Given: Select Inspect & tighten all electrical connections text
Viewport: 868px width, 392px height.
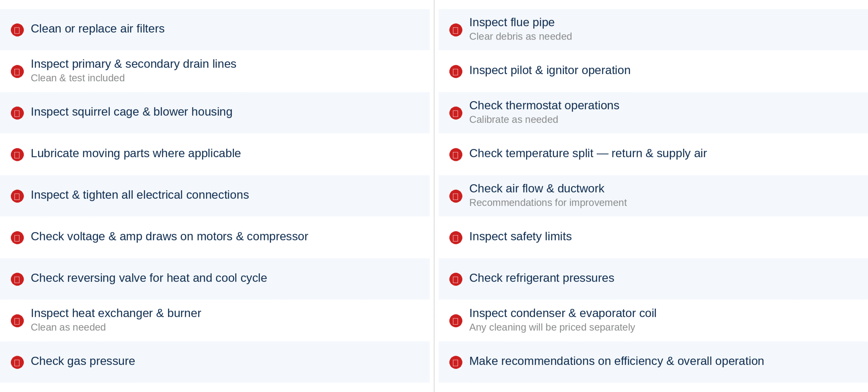Looking at the screenshot, I should [140, 195].
